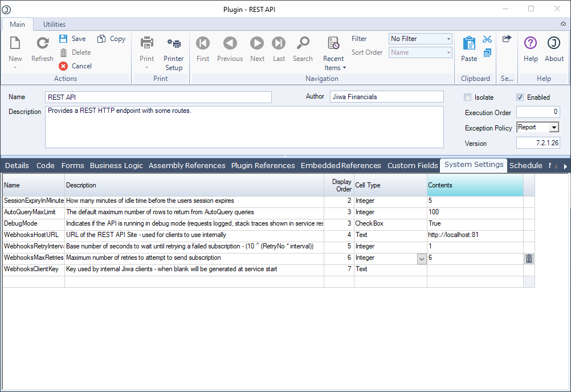571x392 pixels.
Task: Open the Recent Items list
Action: pyautogui.click(x=333, y=44)
